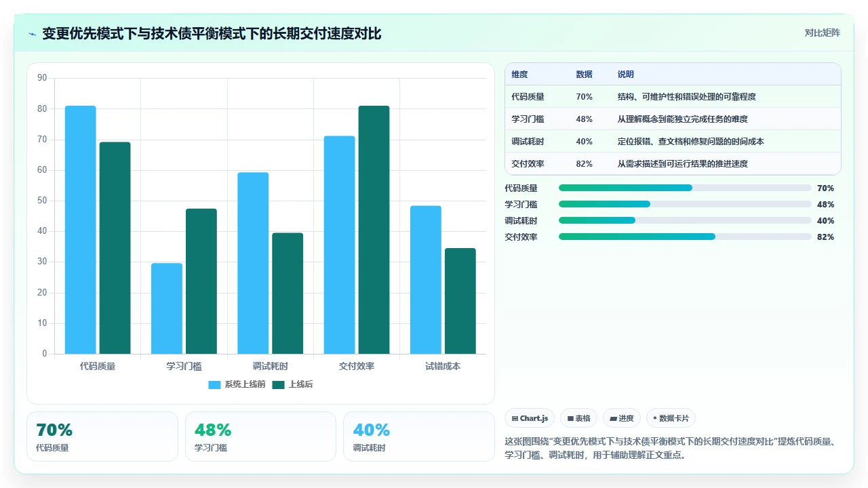The image size is (868, 488).
Task: Click the 70% value in the table
Action: point(584,96)
